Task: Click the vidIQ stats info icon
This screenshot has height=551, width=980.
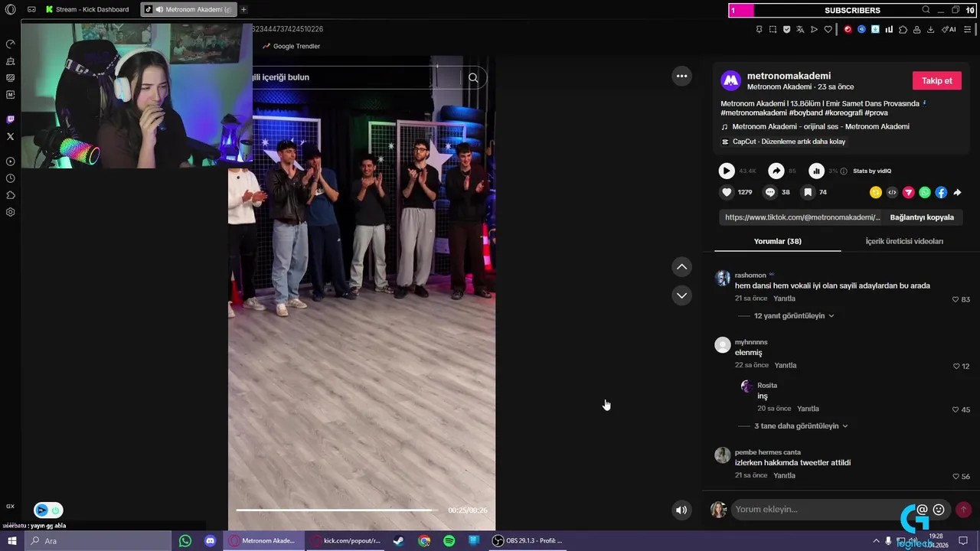Action: [844, 171]
